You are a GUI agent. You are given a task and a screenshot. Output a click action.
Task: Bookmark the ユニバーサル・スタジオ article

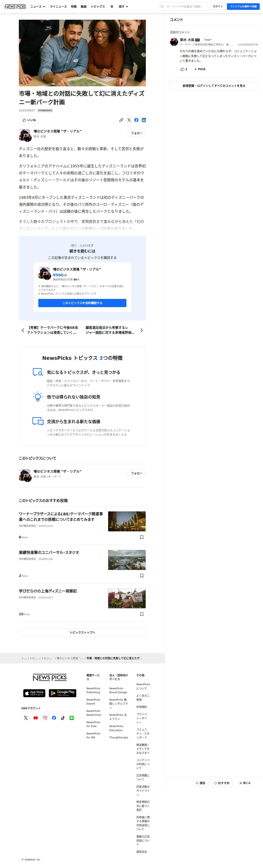tap(142, 576)
